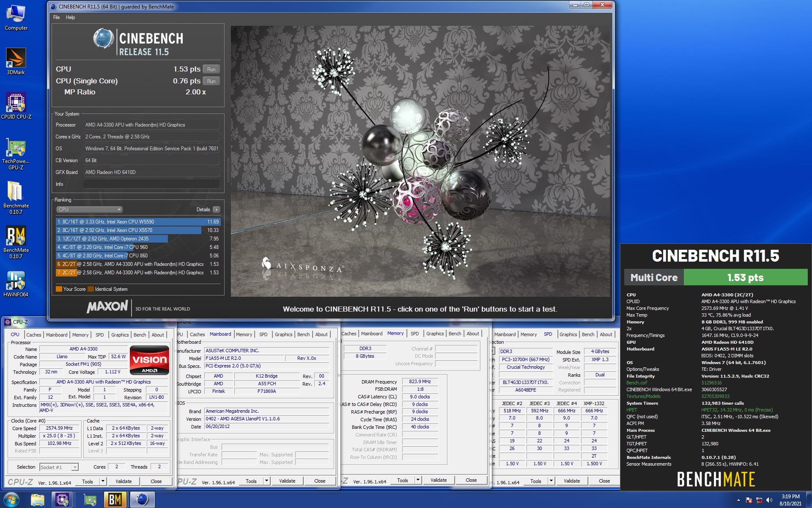812x508 pixels.
Task: Click the rendered scene image
Action: pyautogui.click(x=420, y=161)
